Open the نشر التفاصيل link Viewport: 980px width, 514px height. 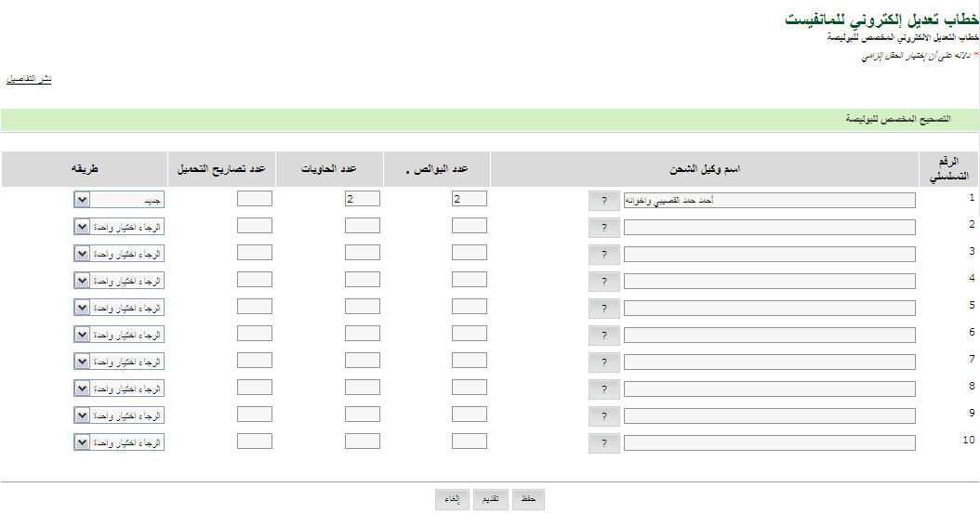tap(29, 79)
